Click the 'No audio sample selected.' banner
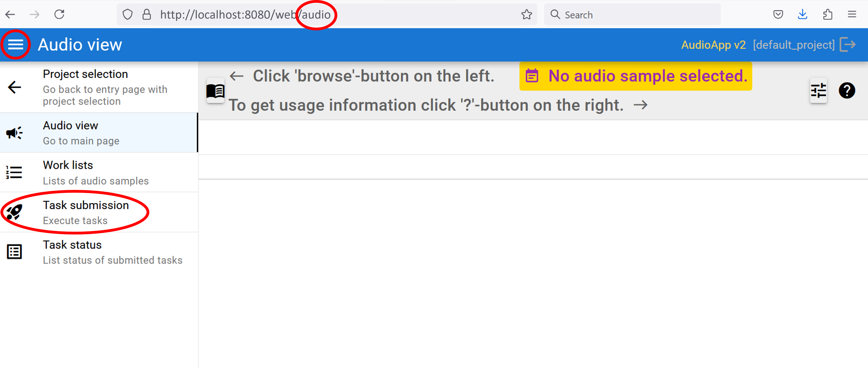The height and width of the screenshot is (368, 868). tap(635, 76)
